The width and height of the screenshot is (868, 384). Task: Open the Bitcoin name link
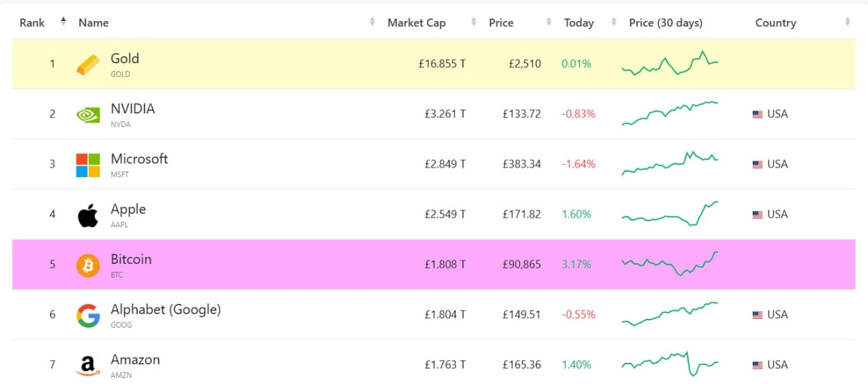coord(131,259)
